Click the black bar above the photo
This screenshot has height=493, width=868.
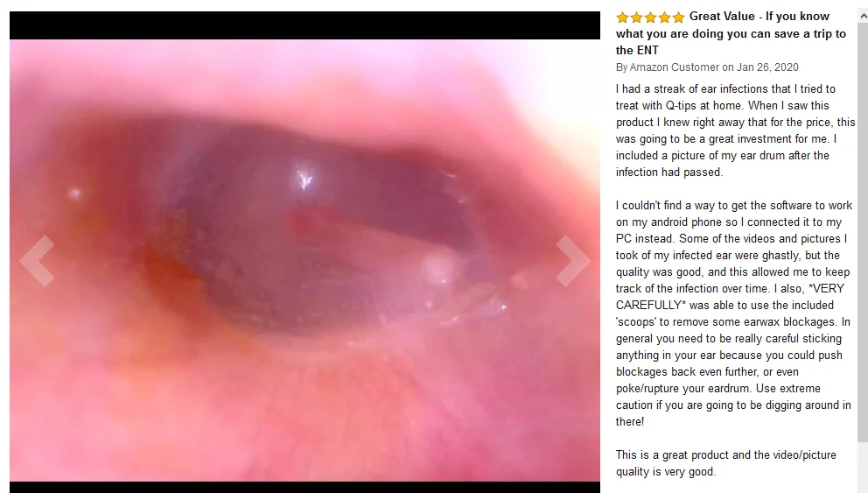(305, 25)
